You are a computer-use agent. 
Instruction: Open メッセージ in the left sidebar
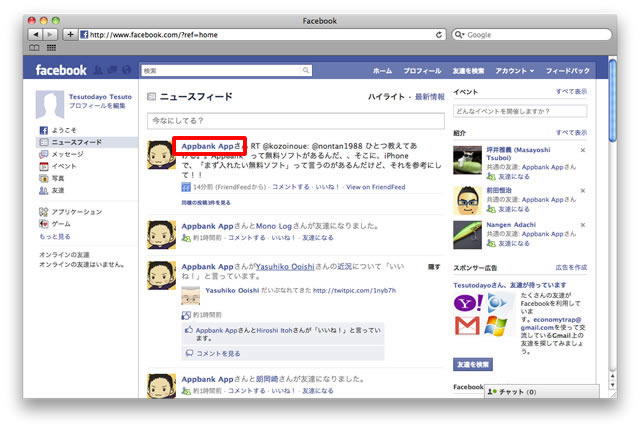tap(61, 154)
